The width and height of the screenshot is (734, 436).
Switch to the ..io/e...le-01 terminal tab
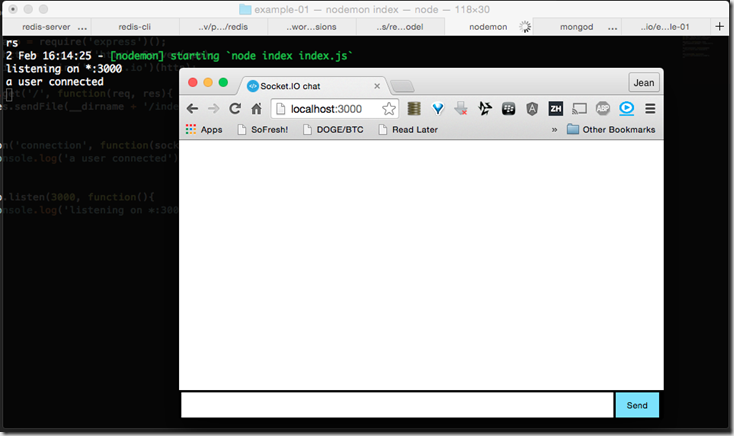[x=665, y=27]
